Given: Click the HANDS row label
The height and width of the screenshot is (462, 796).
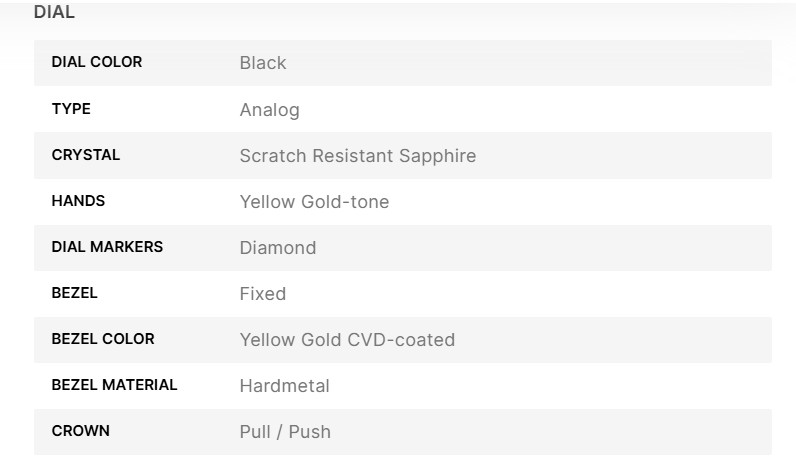Looking at the screenshot, I should click(x=78, y=201).
